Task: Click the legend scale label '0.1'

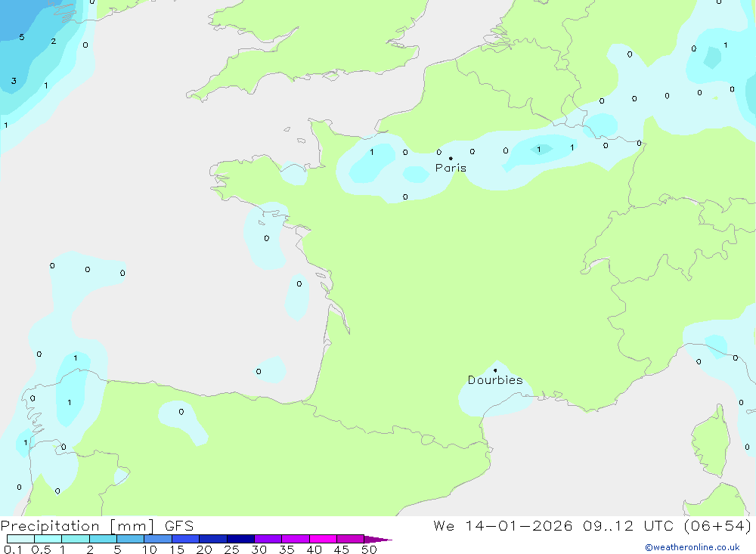Action: (x=13, y=549)
